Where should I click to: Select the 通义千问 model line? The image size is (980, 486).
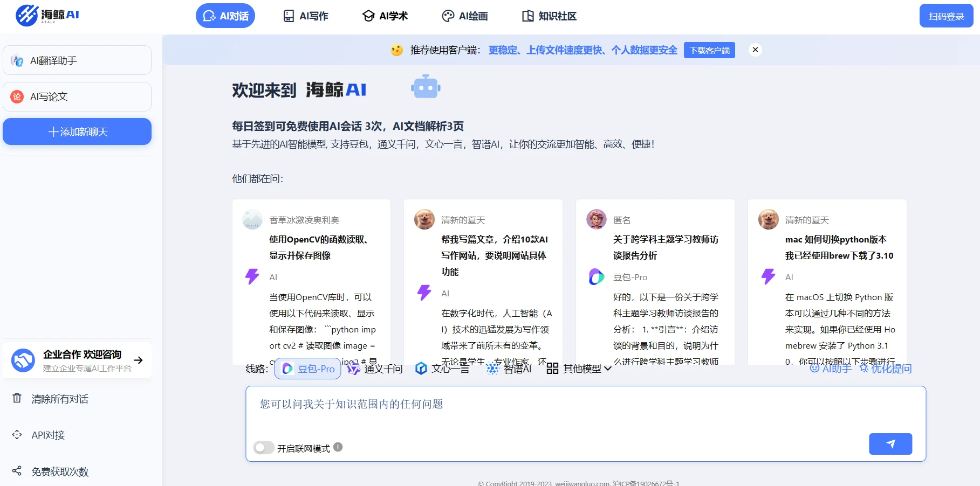375,369
